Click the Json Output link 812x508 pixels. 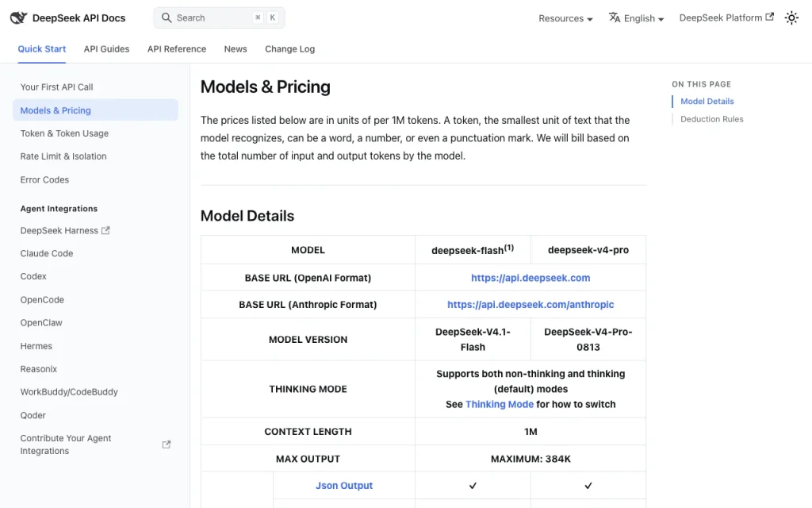click(x=344, y=486)
